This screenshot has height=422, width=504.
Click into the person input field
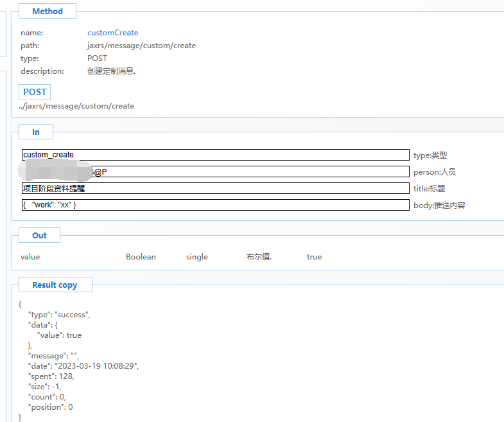[250, 171]
